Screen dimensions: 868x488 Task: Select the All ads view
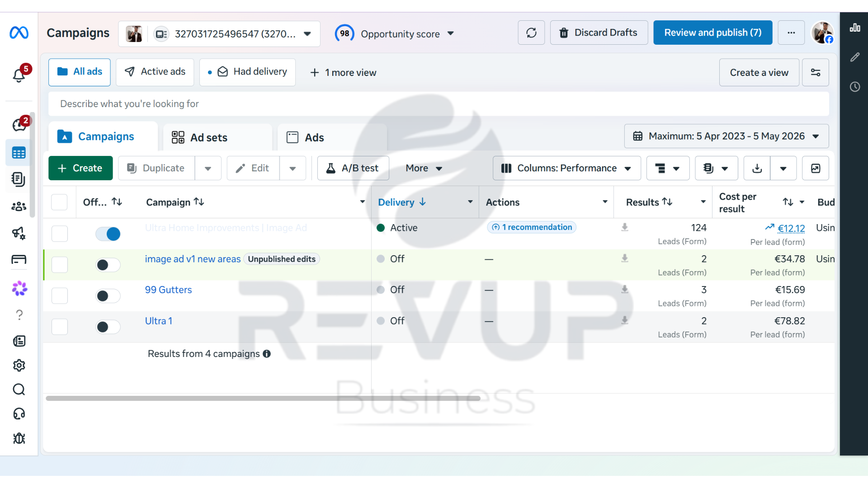click(80, 72)
